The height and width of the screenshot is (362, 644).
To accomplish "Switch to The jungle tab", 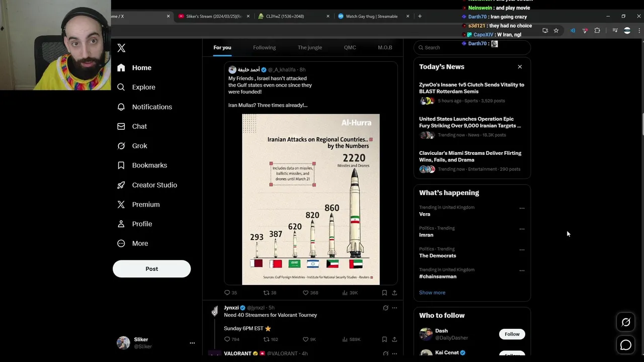I will (310, 48).
